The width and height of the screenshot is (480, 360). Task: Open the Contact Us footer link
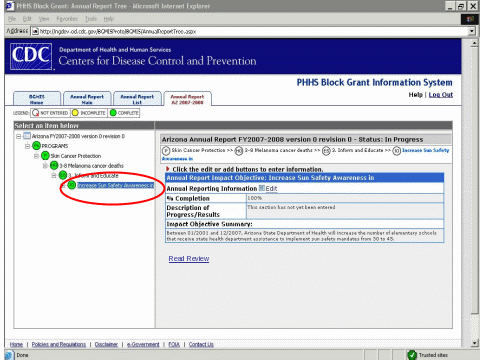[201, 344]
